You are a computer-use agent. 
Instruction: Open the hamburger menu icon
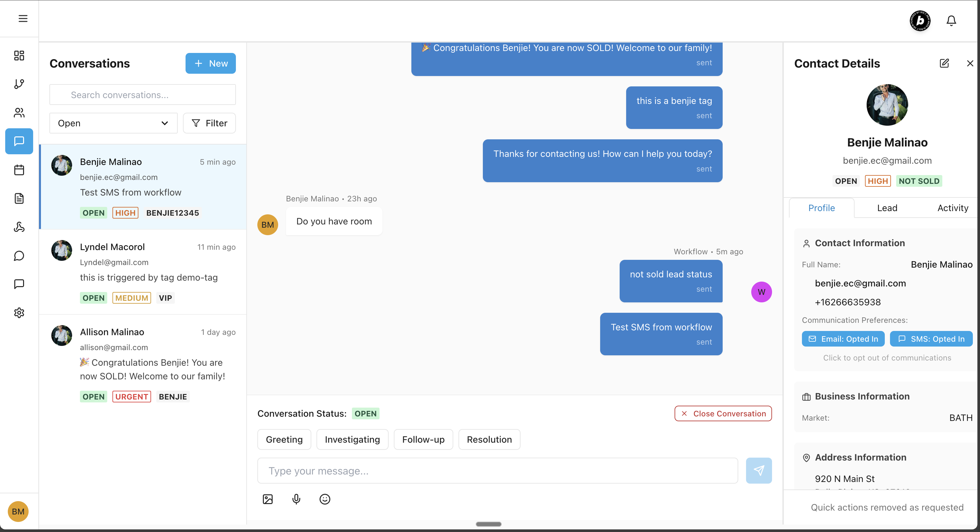tap(23, 19)
